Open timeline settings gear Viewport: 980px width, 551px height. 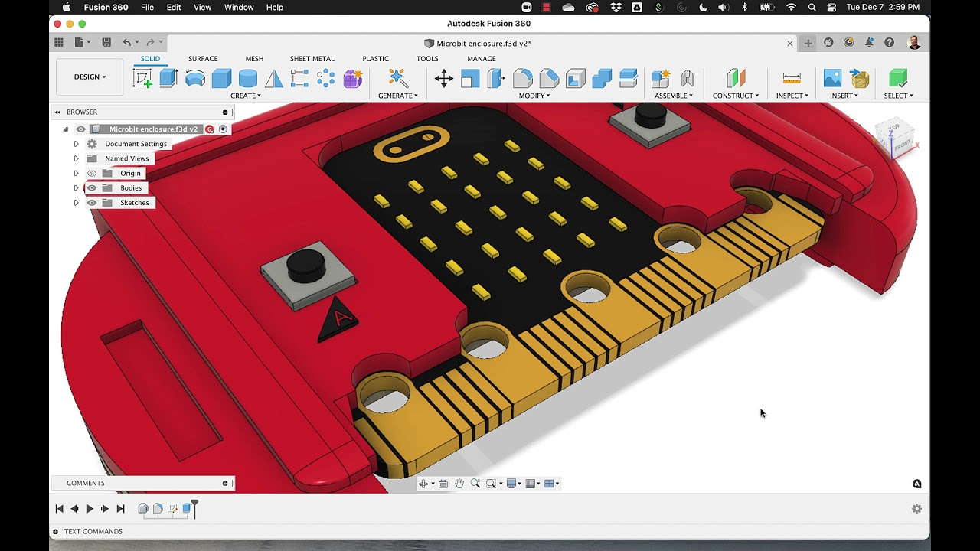pos(916,509)
